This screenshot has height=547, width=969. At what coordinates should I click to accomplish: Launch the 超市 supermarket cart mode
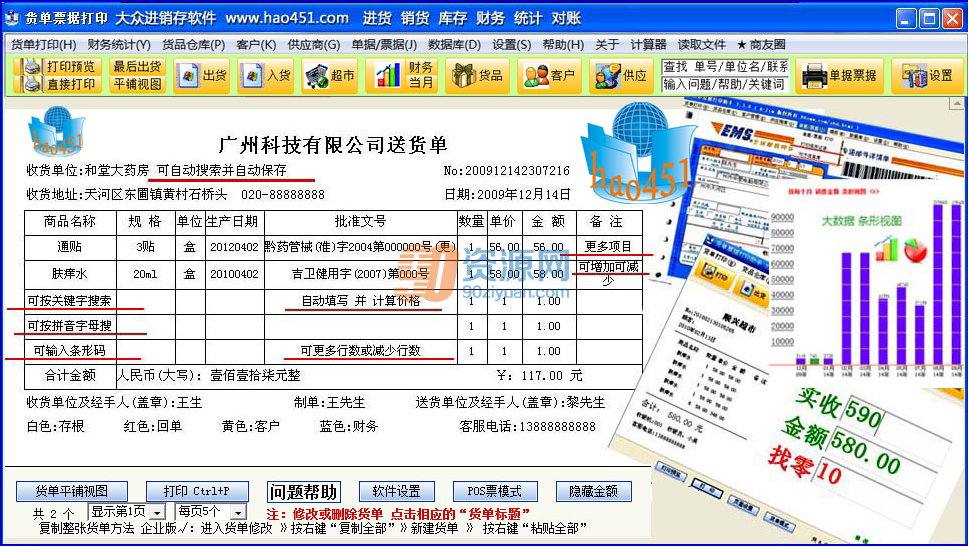(330, 76)
